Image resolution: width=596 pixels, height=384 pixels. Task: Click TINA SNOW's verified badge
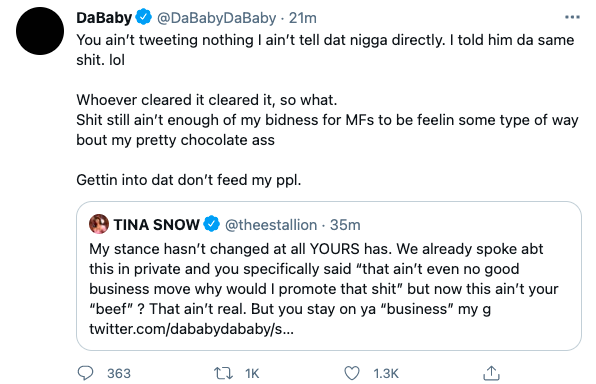tap(211, 224)
